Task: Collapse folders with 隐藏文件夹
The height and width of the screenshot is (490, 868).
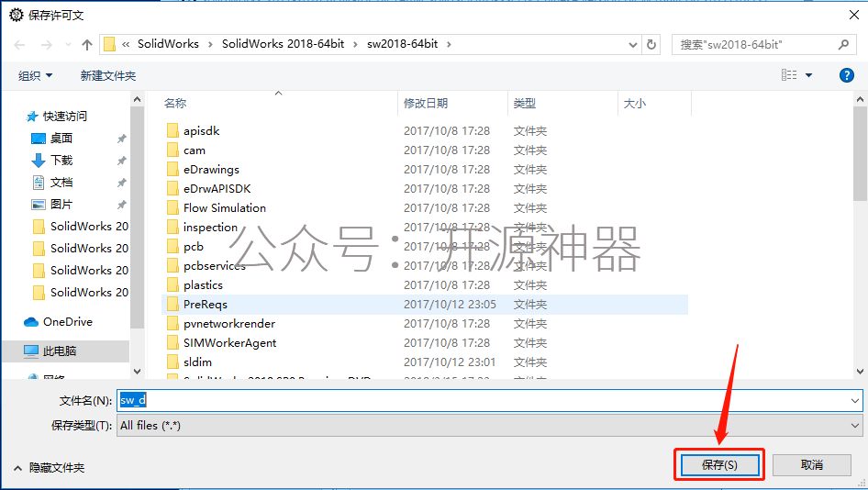Action: (49, 468)
